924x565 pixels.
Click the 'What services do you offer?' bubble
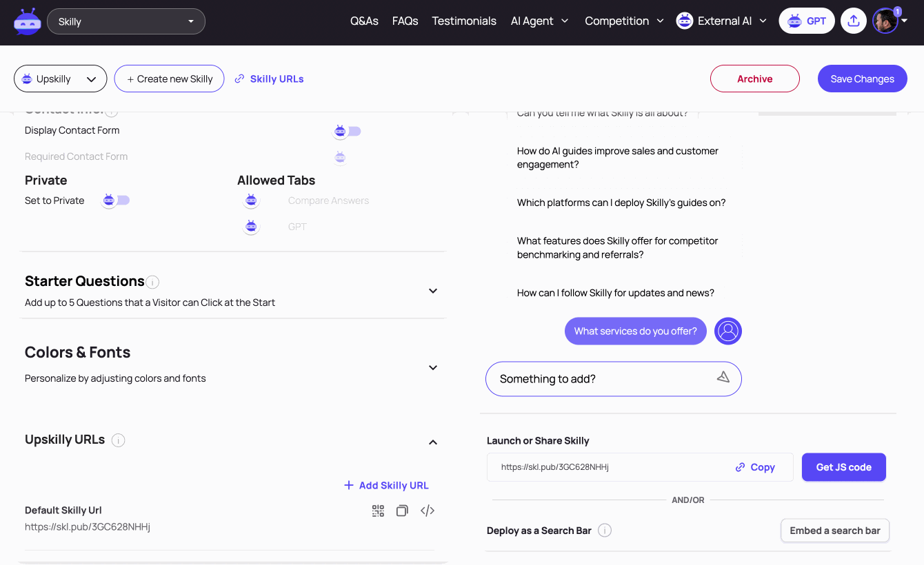click(x=636, y=331)
